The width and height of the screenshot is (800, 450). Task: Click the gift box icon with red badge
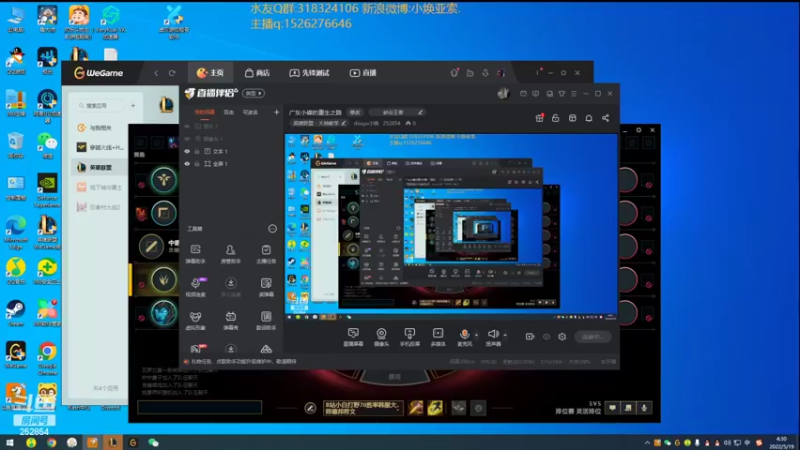[x=539, y=118]
